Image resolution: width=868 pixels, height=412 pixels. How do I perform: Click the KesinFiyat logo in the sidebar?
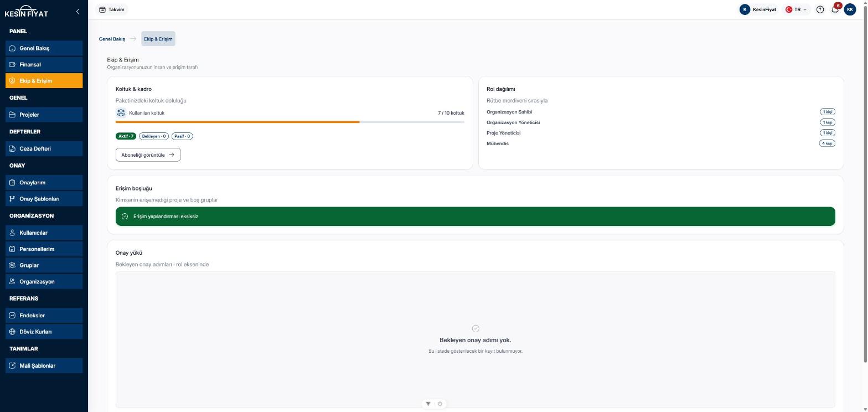pos(27,11)
